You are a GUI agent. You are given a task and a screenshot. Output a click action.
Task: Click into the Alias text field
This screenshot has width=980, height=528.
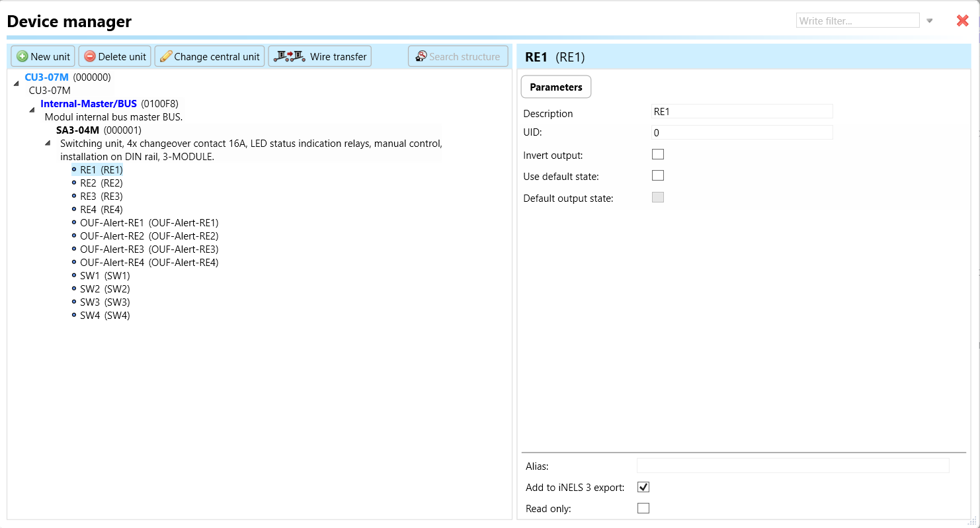coord(792,466)
